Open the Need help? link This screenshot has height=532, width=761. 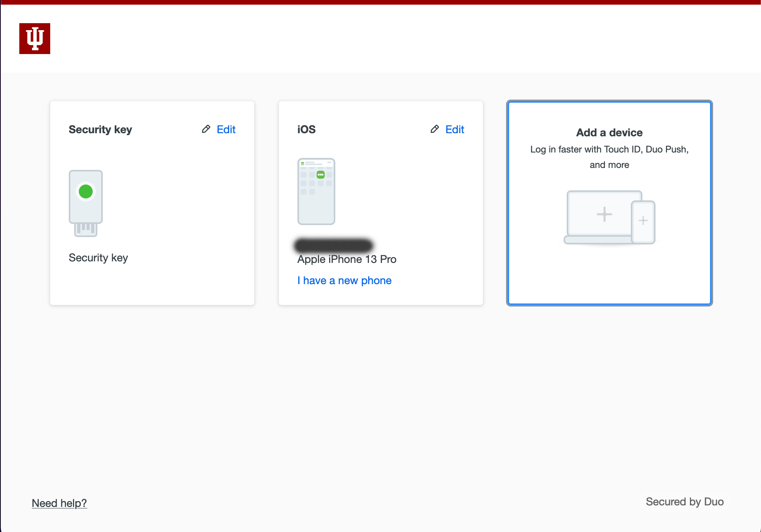(x=59, y=503)
